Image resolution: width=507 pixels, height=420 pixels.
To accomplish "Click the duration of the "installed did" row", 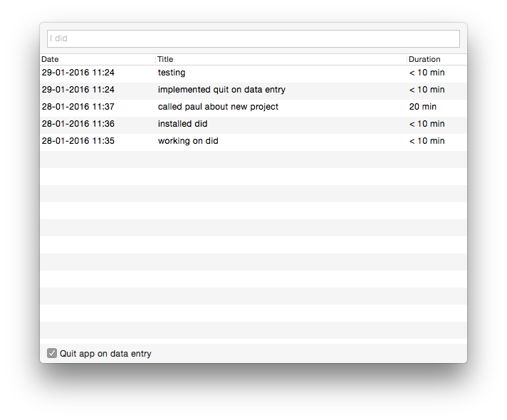I will coord(427,124).
